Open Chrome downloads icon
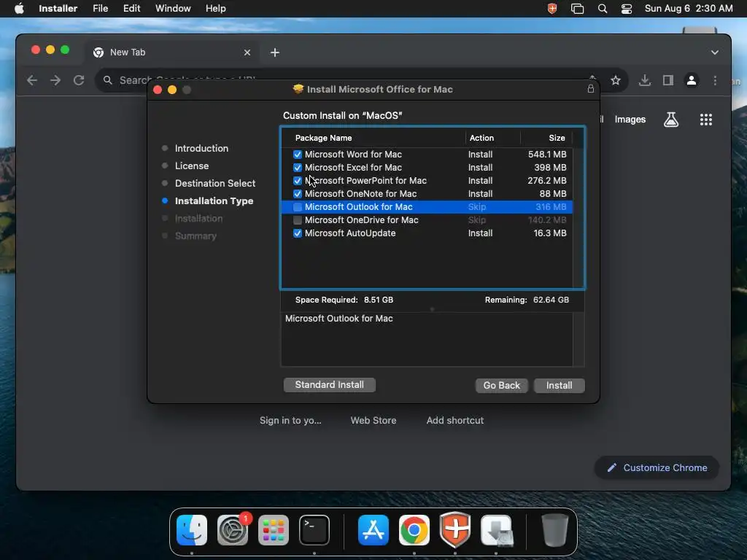Viewport: 747px width, 560px height. 645,80
